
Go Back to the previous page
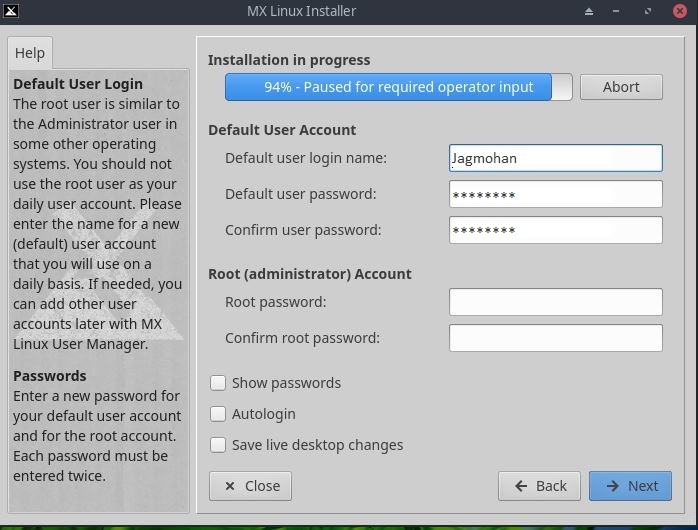click(540, 486)
